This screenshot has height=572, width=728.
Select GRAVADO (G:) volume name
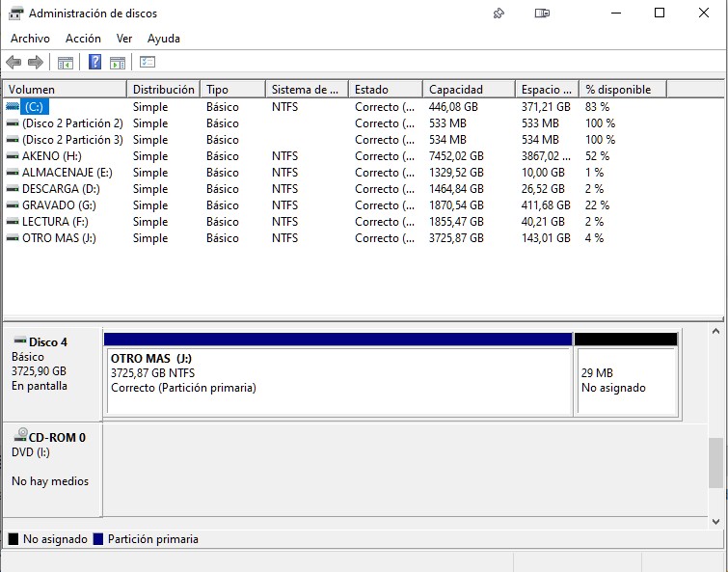[59, 205]
